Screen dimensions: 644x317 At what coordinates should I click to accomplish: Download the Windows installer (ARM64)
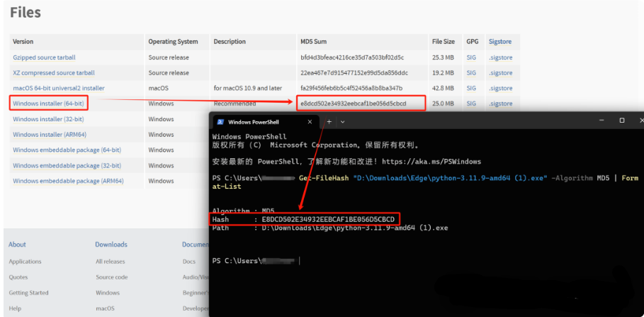[x=50, y=135]
